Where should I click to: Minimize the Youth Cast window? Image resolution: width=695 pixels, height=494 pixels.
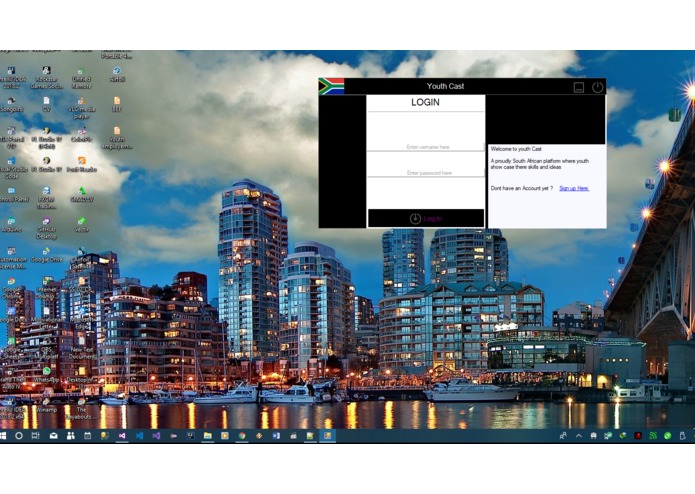coord(578,87)
